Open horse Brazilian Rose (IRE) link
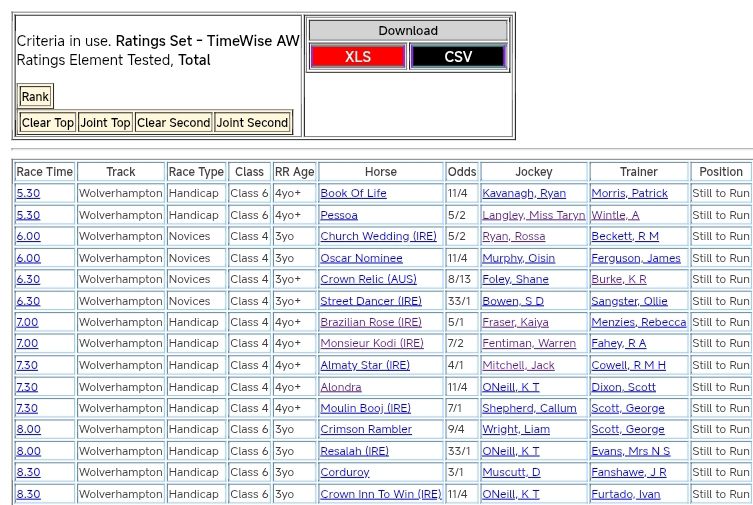 370,322
